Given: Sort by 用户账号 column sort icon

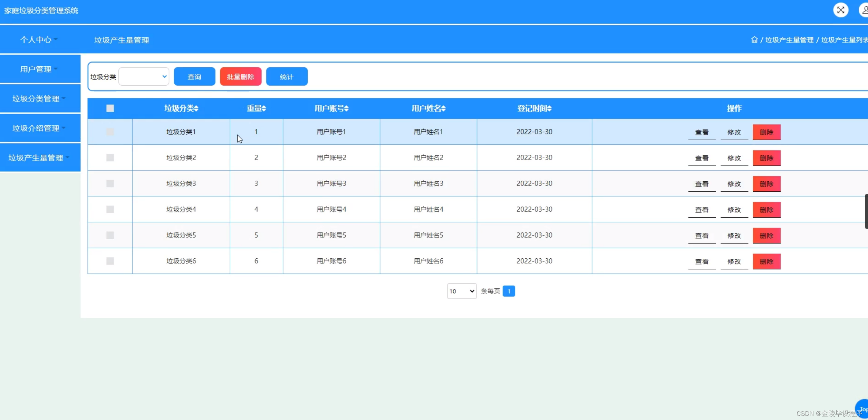Looking at the screenshot, I should click(346, 108).
